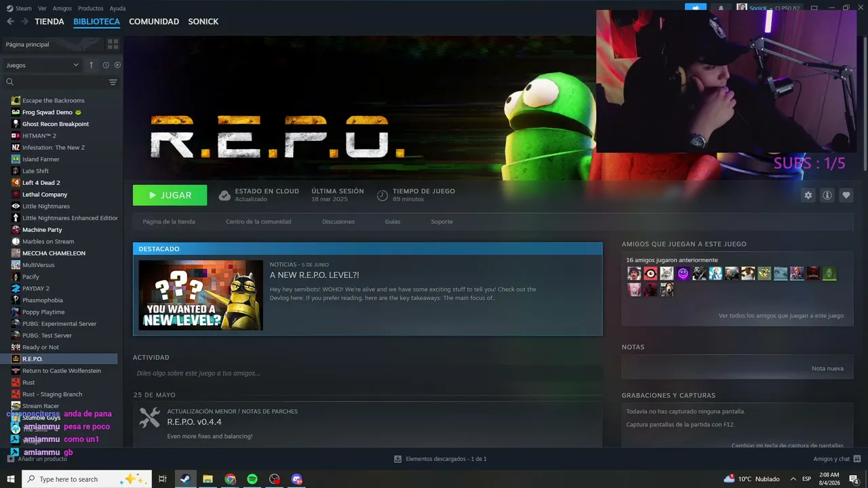This screenshot has width=868, height=488.
Task: Add R.E.P.O. to favorites with heart
Action: pyautogui.click(x=846, y=195)
